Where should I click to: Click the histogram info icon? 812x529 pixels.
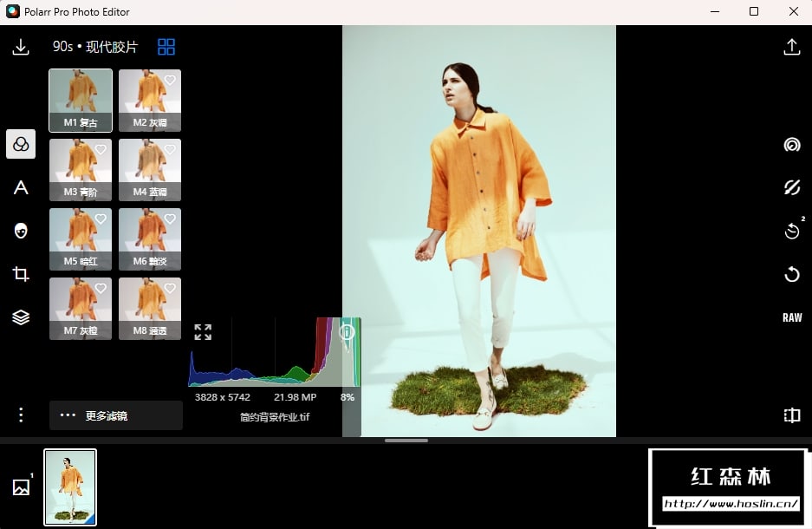(x=347, y=331)
